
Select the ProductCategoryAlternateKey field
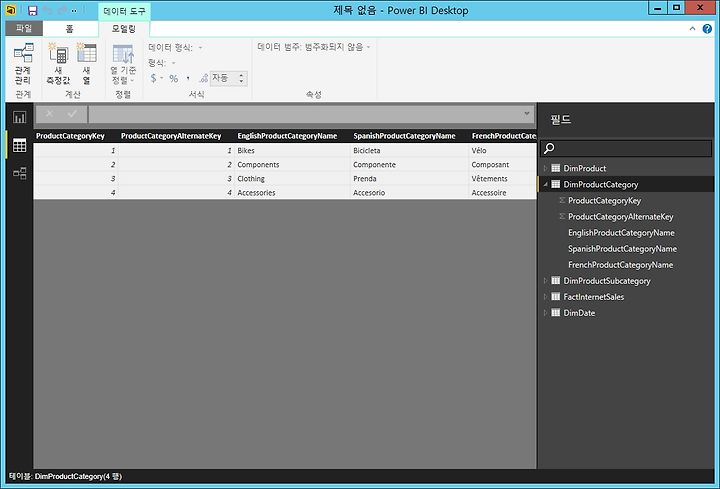click(620, 216)
